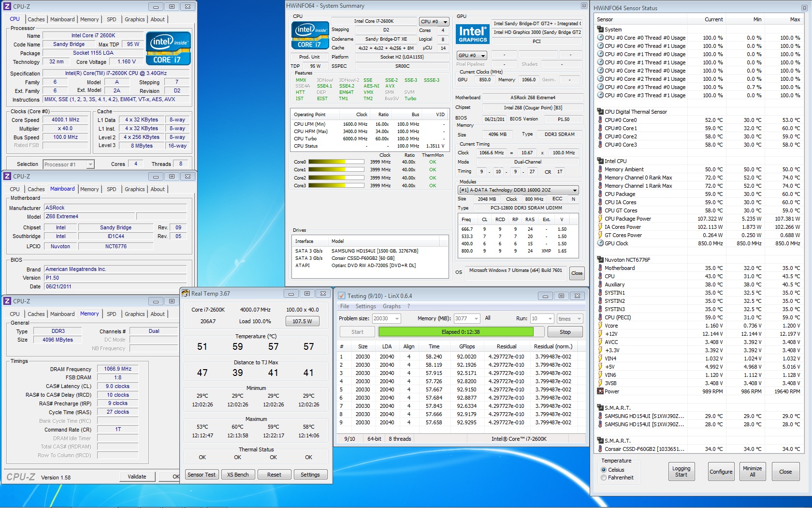Viewport: 812px width, 508px height.
Task: Click the CPU Digital Thermal Sensor group icon
Action: pyautogui.click(x=600, y=111)
